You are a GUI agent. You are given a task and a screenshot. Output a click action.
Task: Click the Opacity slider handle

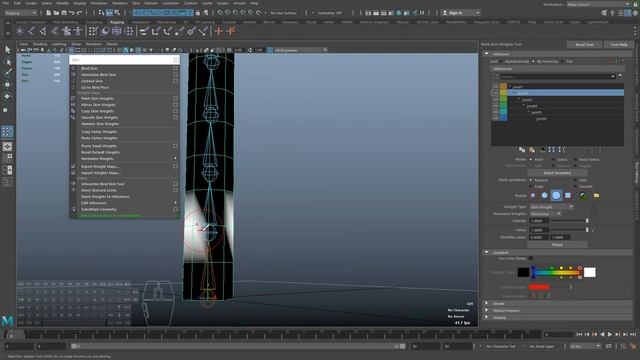coord(587,221)
